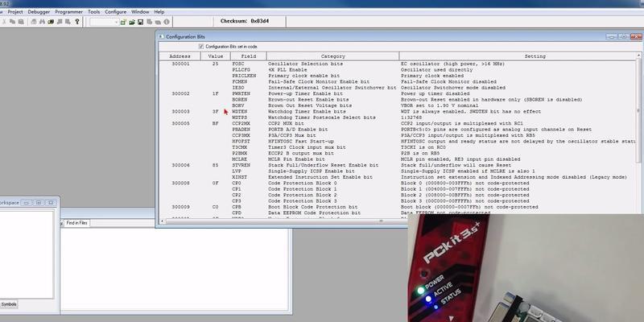Select 'HFINTOSC Fast Start-up' category
The height and width of the screenshot is (322, 644).
301,142
